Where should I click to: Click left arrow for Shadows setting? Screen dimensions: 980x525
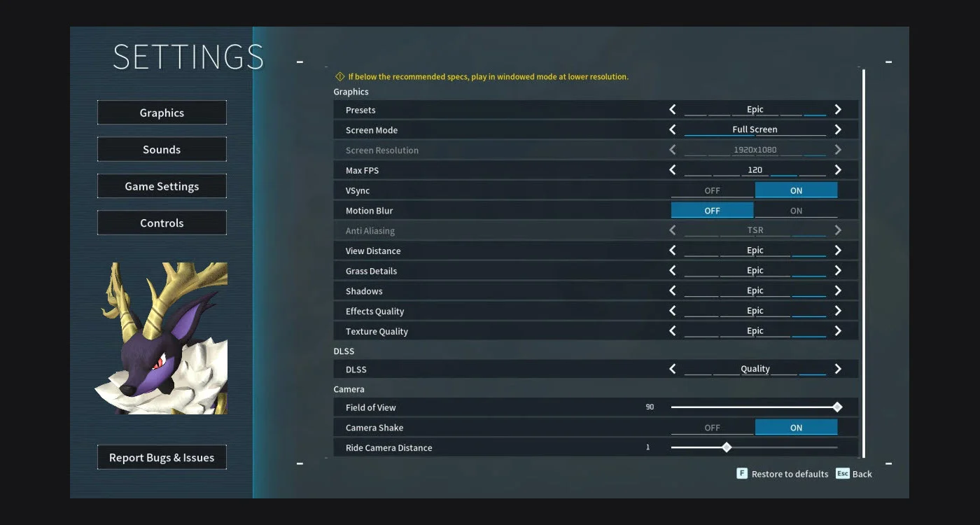673,290
